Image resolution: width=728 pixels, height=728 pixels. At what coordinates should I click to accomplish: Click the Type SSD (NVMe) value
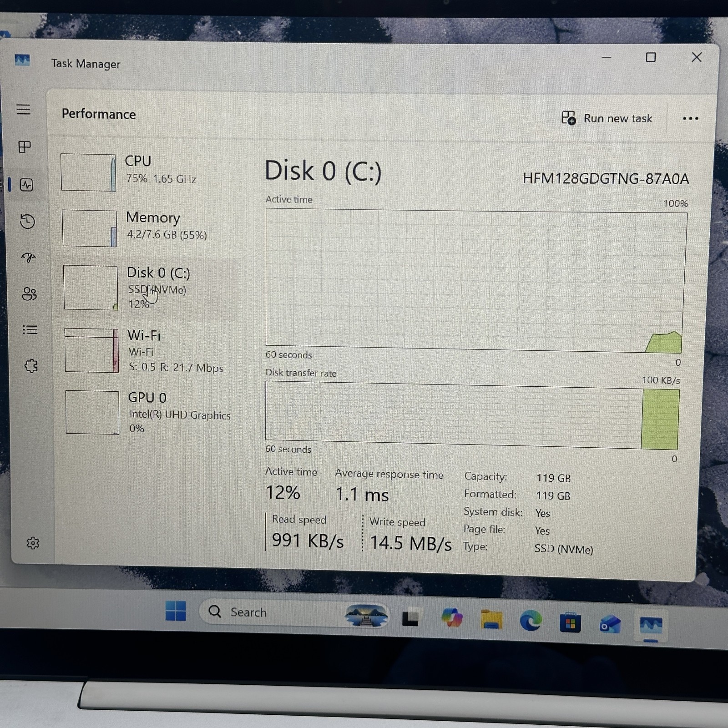[564, 549]
